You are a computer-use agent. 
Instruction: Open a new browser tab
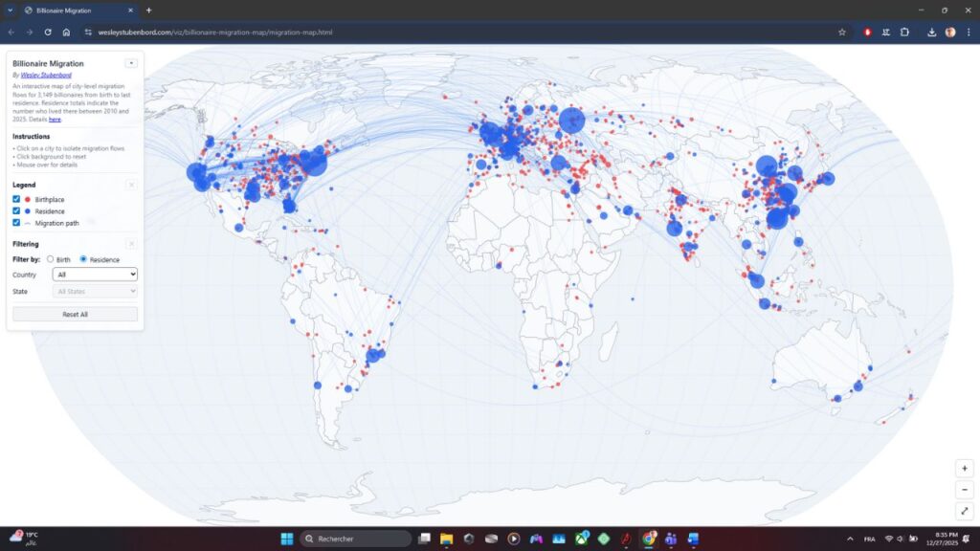point(148,10)
